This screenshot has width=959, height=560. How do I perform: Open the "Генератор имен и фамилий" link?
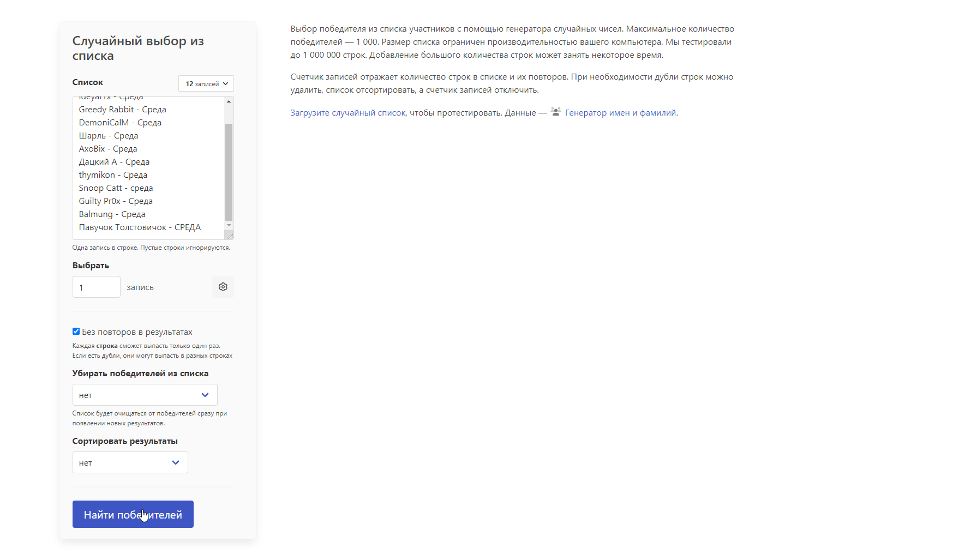click(x=620, y=113)
